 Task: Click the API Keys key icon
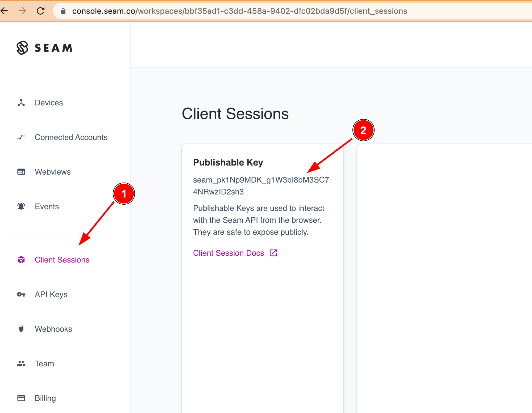[x=21, y=294]
